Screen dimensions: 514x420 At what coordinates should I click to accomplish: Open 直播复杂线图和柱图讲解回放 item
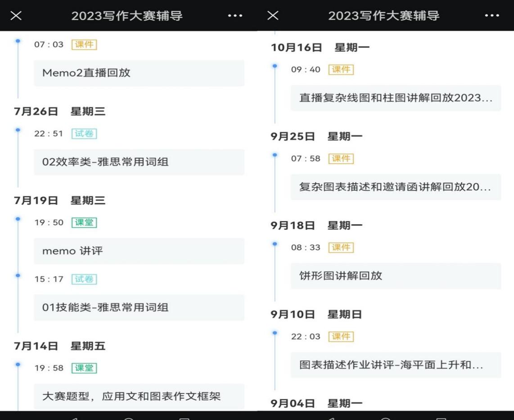pos(396,98)
